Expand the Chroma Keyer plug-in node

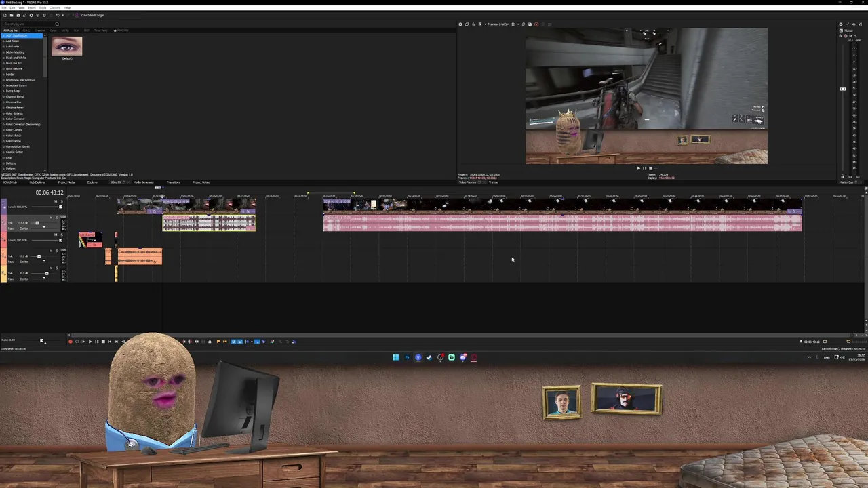pyautogui.click(x=3, y=108)
